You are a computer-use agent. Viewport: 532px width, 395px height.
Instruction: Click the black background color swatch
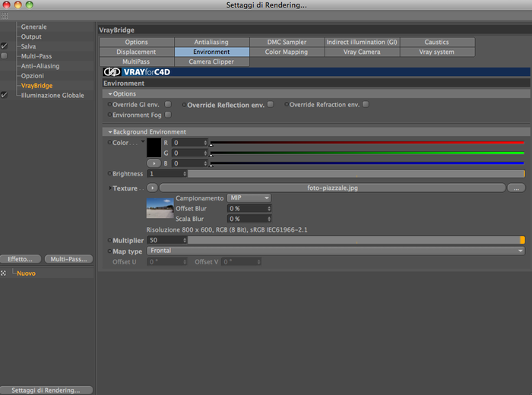[154, 147]
